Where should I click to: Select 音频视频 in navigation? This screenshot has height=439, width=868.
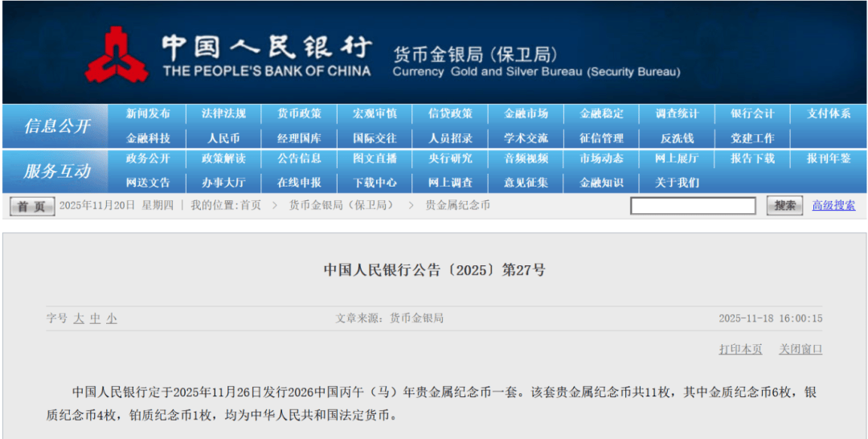tap(526, 159)
